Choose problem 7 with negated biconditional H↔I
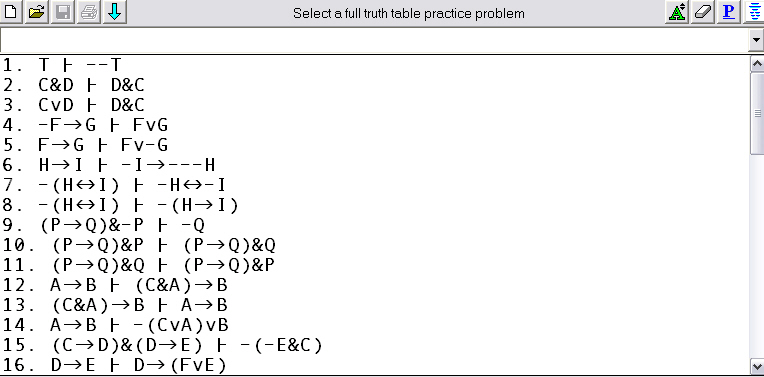This screenshot has width=764, height=377. pos(114,185)
